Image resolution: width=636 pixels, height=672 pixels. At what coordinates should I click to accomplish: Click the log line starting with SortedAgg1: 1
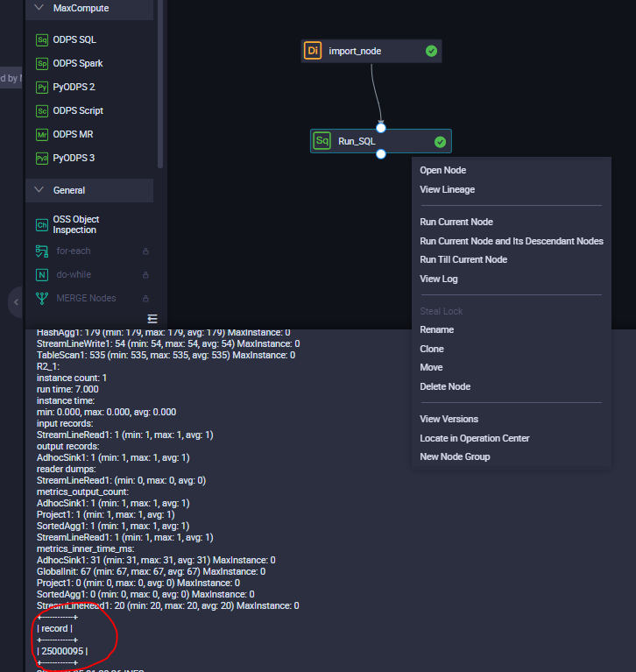[x=113, y=526]
